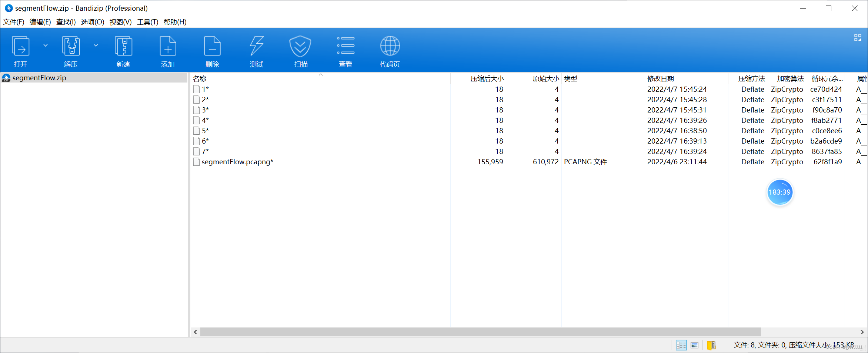
Task: Open the 代码页 globe icon
Action: click(x=390, y=51)
